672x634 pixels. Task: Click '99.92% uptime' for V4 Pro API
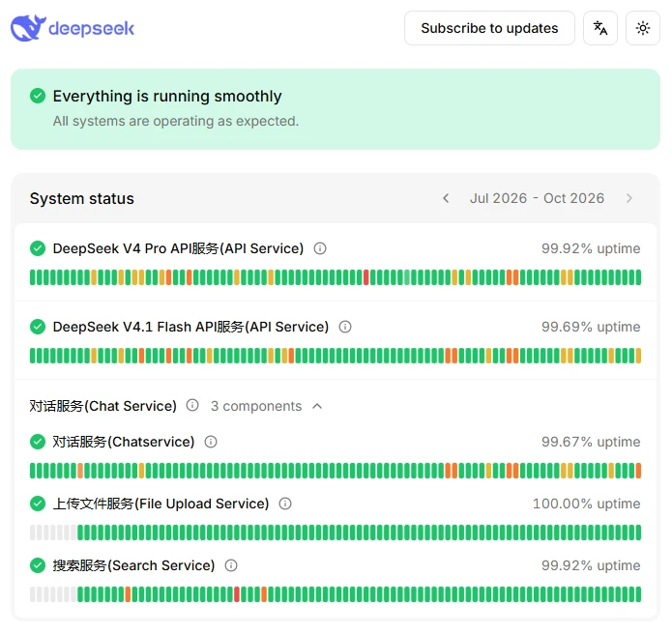tap(591, 248)
